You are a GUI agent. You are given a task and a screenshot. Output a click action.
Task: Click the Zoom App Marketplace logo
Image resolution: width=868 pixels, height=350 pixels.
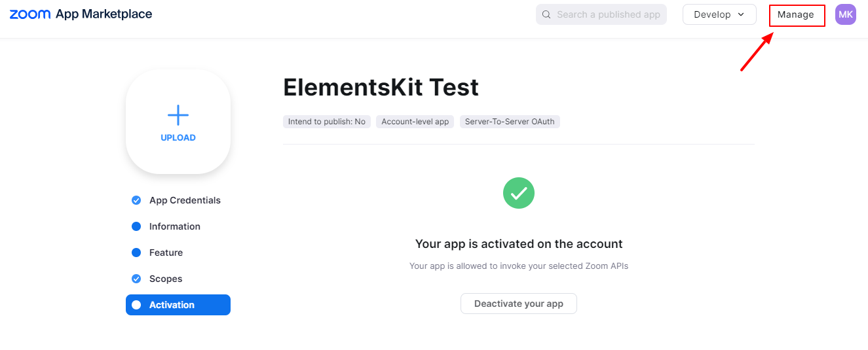pyautogui.click(x=81, y=14)
